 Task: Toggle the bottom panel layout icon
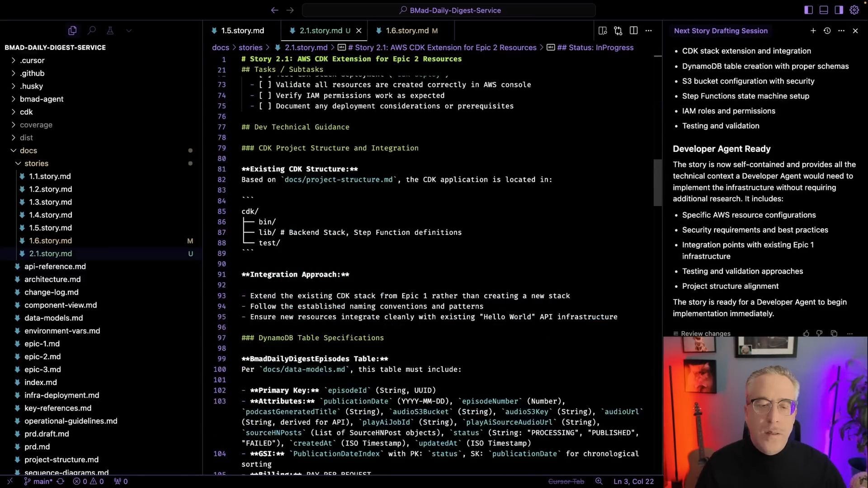click(x=824, y=10)
